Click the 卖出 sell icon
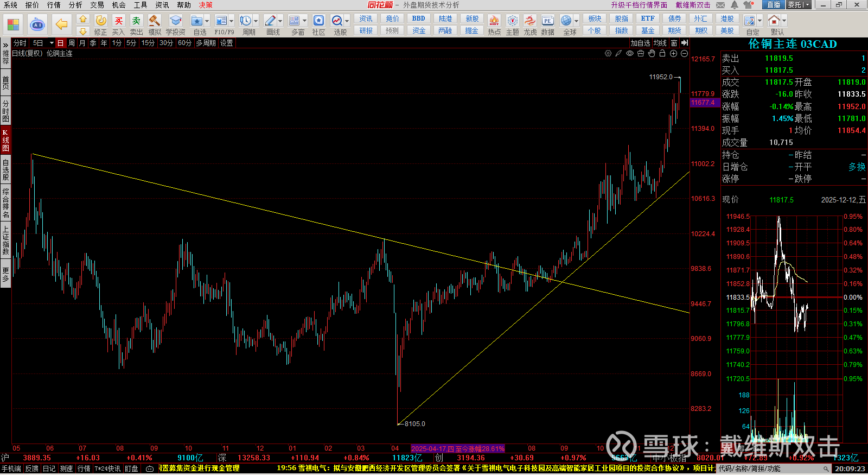This screenshot has height=475, width=868. 136,21
